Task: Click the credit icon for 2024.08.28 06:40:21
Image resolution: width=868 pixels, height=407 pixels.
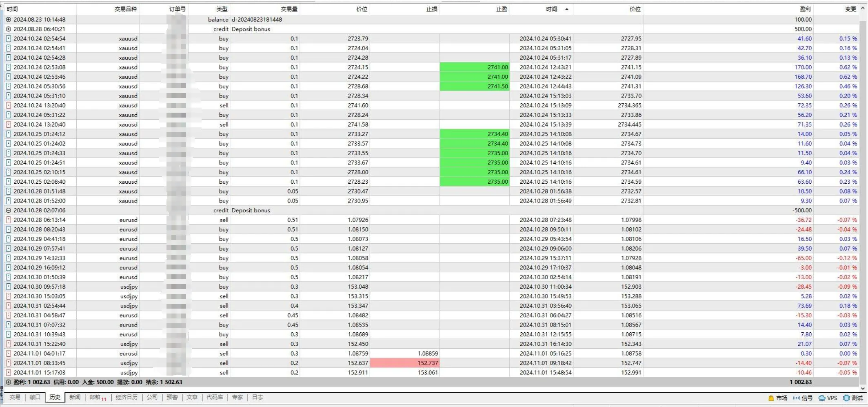Action: coord(8,29)
